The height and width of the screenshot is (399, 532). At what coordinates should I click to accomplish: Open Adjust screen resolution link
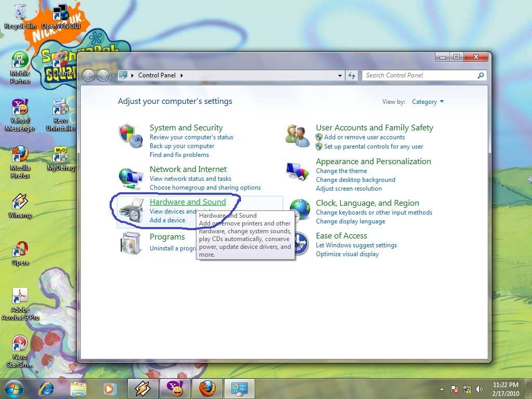(x=349, y=189)
